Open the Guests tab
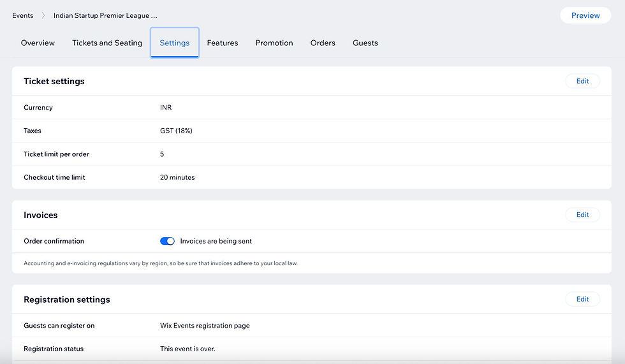Viewport: 625px width, 364px height. click(x=365, y=43)
